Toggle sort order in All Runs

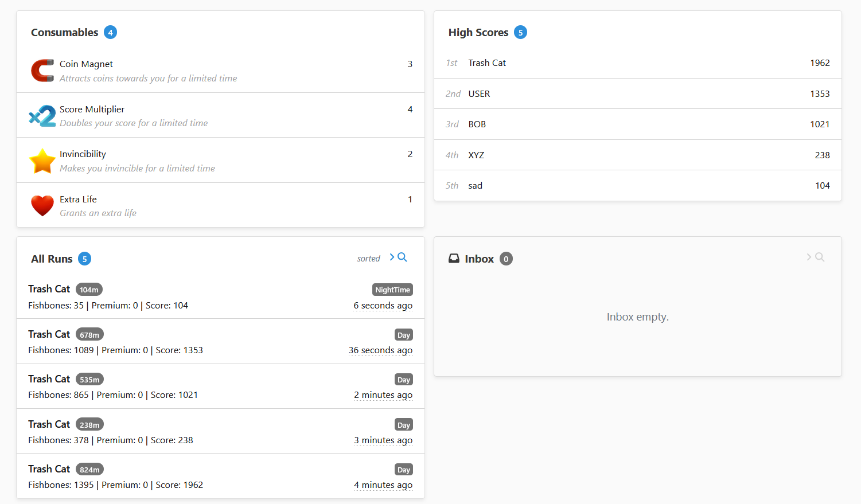click(x=369, y=258)
